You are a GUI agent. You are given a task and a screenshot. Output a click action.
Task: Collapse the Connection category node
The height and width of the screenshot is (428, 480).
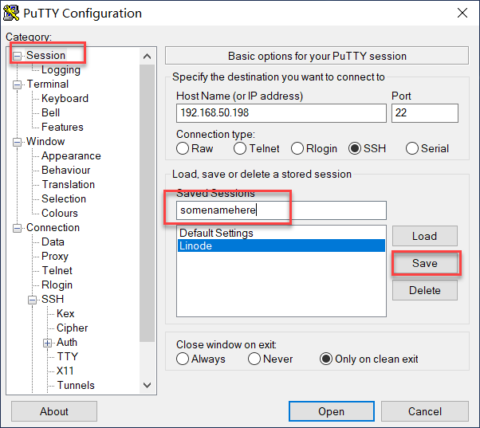tap(17, 228)
